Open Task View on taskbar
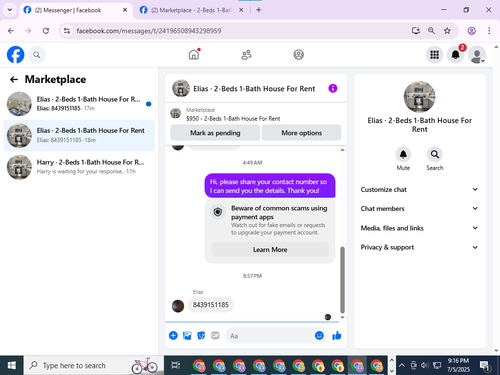 [176, 365]
